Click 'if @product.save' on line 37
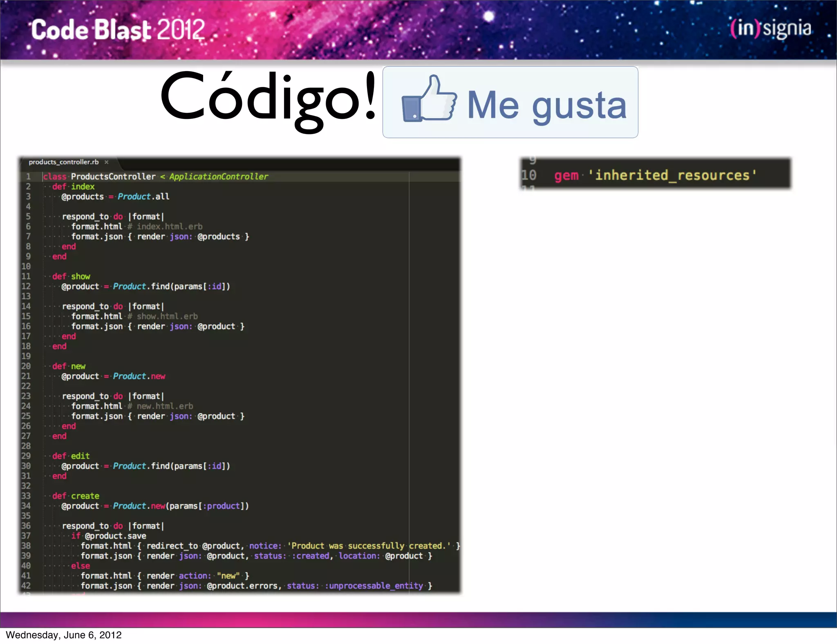 (109, 536)
